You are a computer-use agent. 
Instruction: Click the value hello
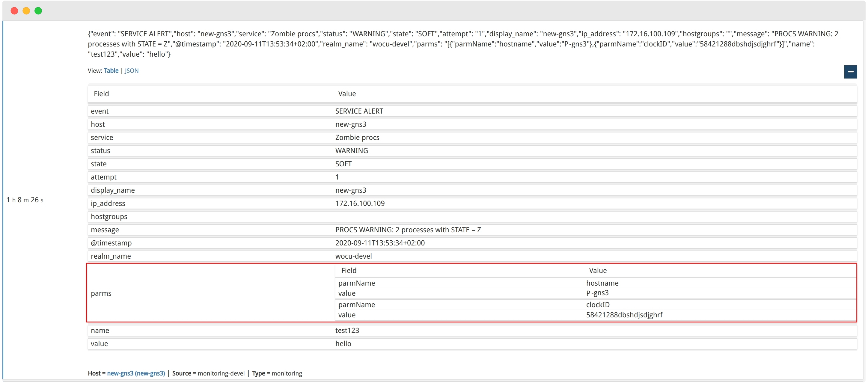(x=343, y=343)
